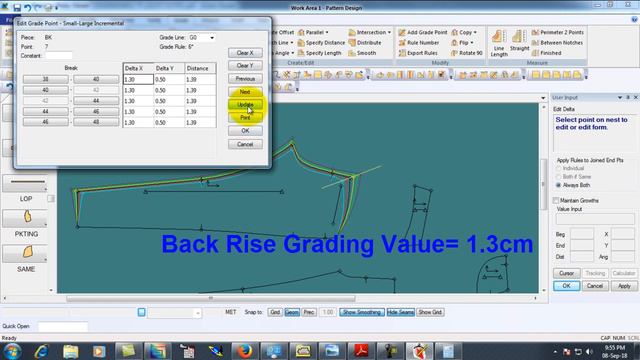
Task: Click the Between Notches measure tool
Action: [x=557, y=42]
